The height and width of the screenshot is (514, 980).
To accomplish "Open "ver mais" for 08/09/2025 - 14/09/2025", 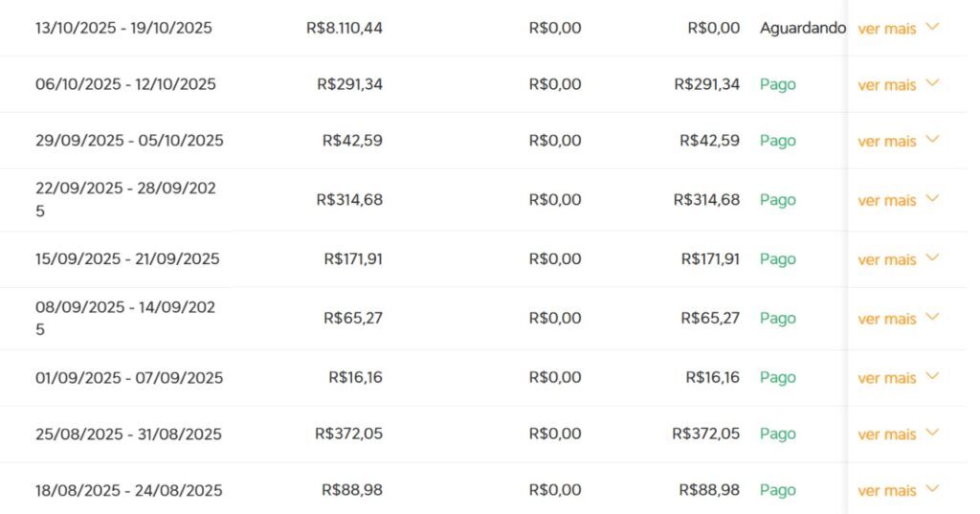I will point(886,319).
